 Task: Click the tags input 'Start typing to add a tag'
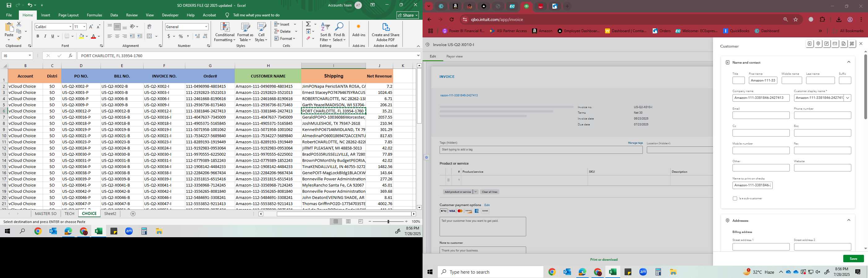[541, 150]
